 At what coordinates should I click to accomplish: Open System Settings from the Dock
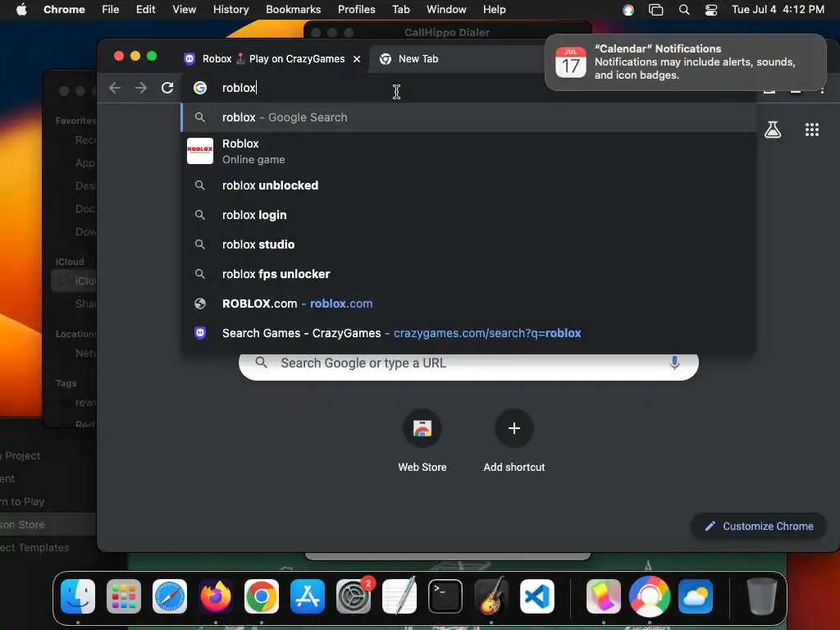(x=354, y=596)
